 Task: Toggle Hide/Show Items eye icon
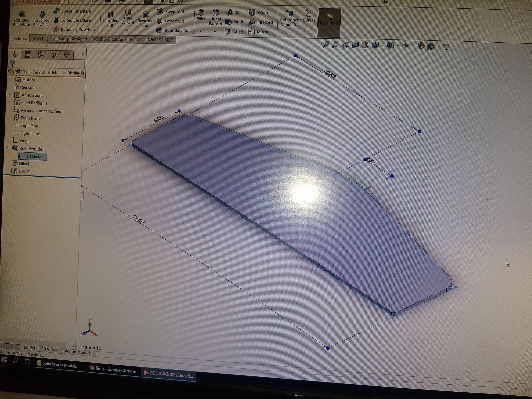click(x=406, y=45)
